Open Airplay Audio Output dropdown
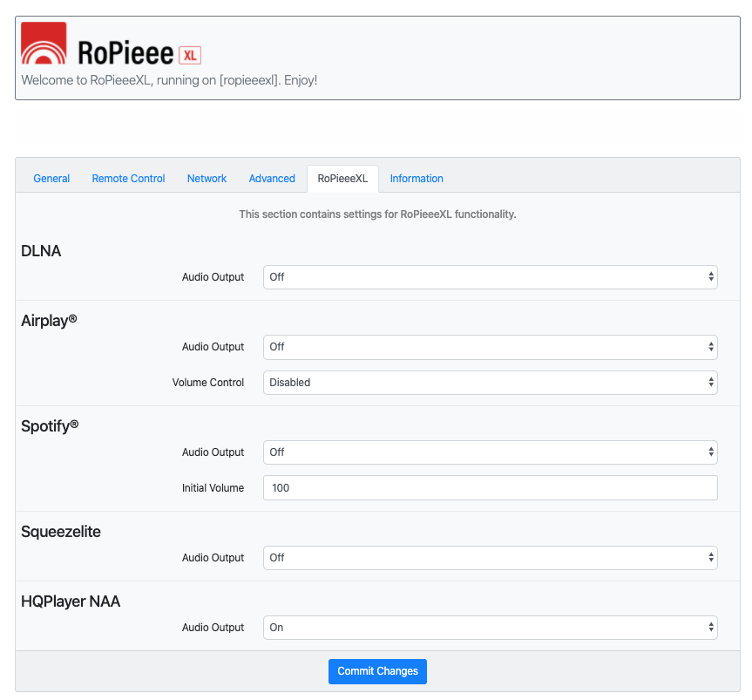 tap(490, 347)
